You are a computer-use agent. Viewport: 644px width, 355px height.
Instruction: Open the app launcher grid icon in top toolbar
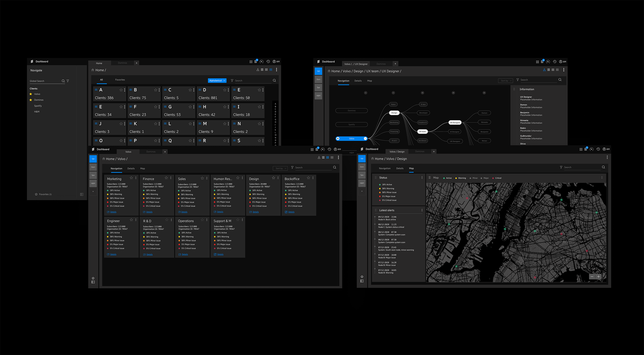[x=251, y=61]
